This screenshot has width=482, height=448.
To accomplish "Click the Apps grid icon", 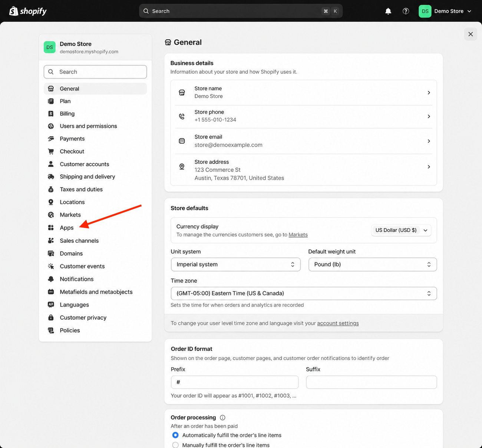I will (x=51, y=228).
